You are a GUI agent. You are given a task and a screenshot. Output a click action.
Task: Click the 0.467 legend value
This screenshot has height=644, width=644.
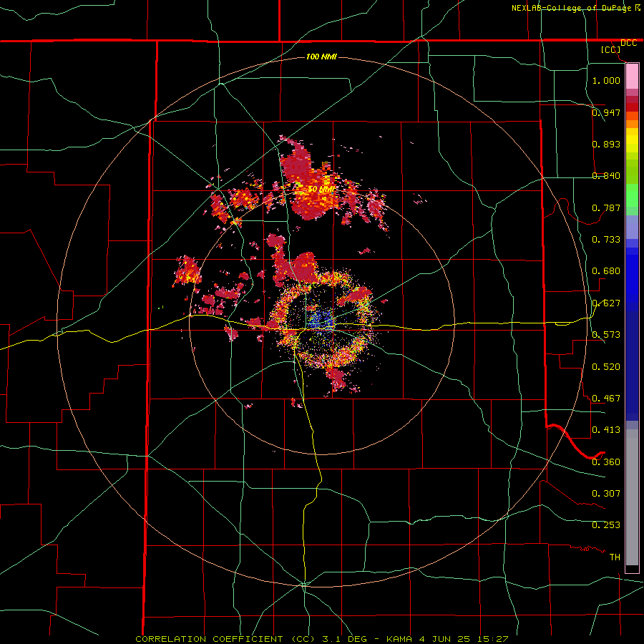click(x=606, y=398)
